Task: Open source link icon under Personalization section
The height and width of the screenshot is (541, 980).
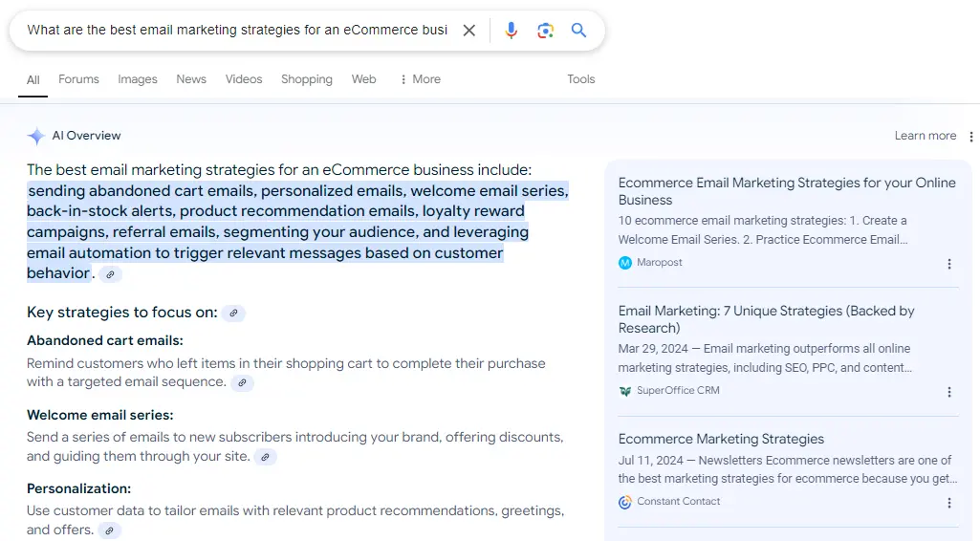Action: (110, 530)
